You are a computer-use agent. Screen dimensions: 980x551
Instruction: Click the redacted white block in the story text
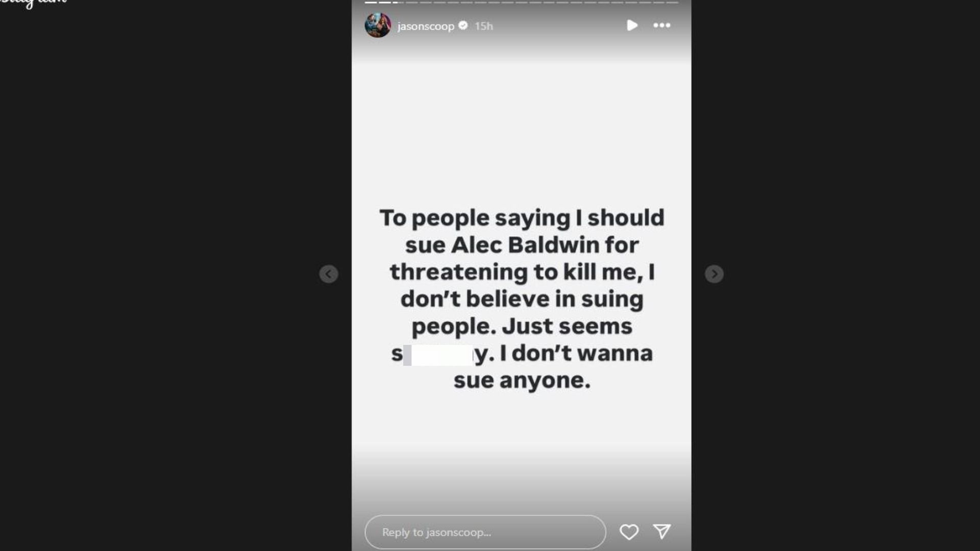[439, 355]
